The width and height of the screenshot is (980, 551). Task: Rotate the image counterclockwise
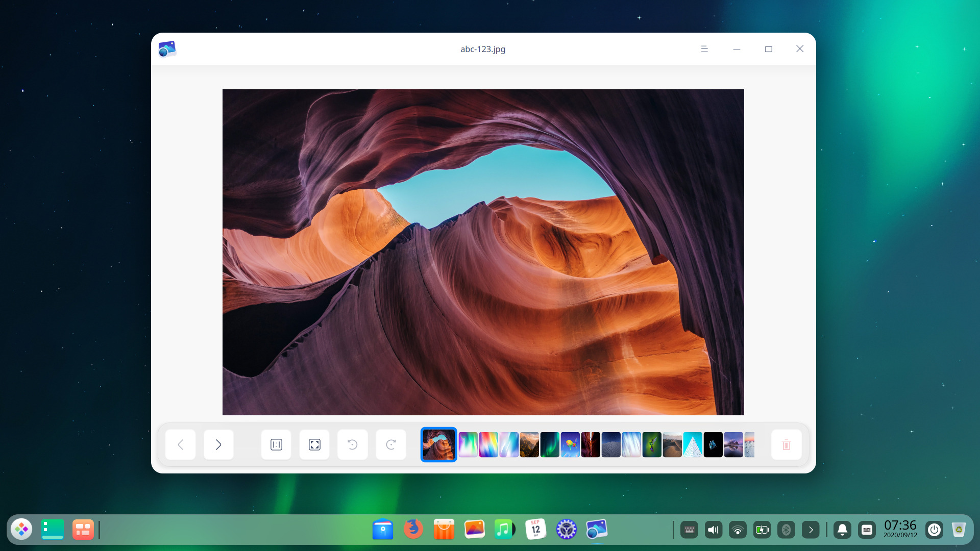tap(352, 444)
